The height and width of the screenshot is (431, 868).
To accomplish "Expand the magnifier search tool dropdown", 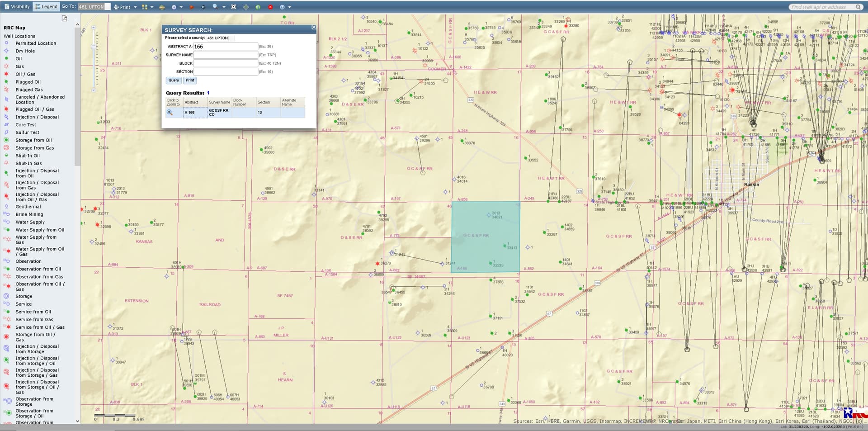I will [223, 7].
